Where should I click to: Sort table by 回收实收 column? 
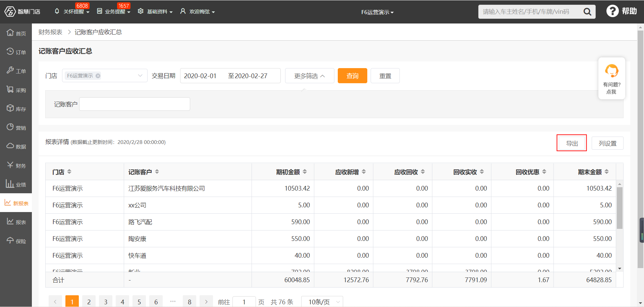tap(482, 172)
